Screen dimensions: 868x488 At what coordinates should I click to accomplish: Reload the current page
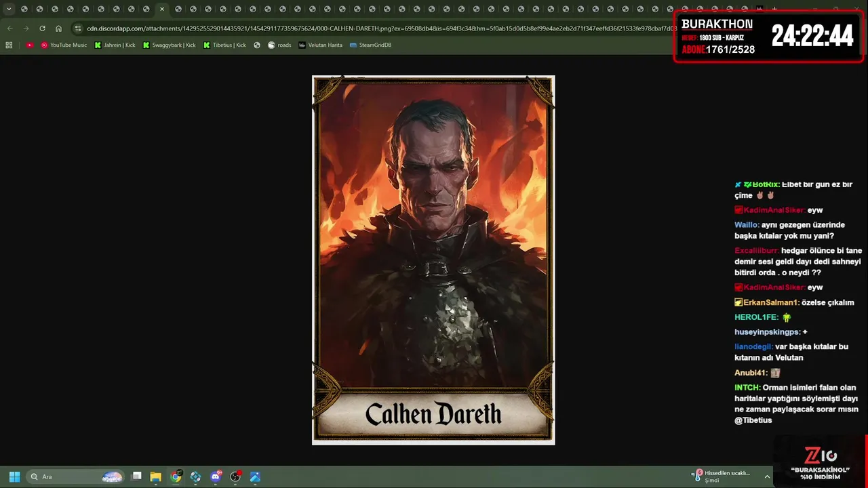(x=42, y=28)
